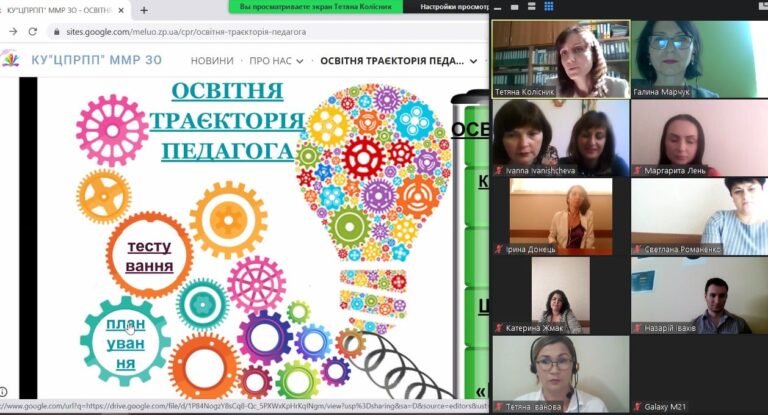Select Тетяна Колісник's video thumbnail
768x415 pixels.
pos(560,58)
